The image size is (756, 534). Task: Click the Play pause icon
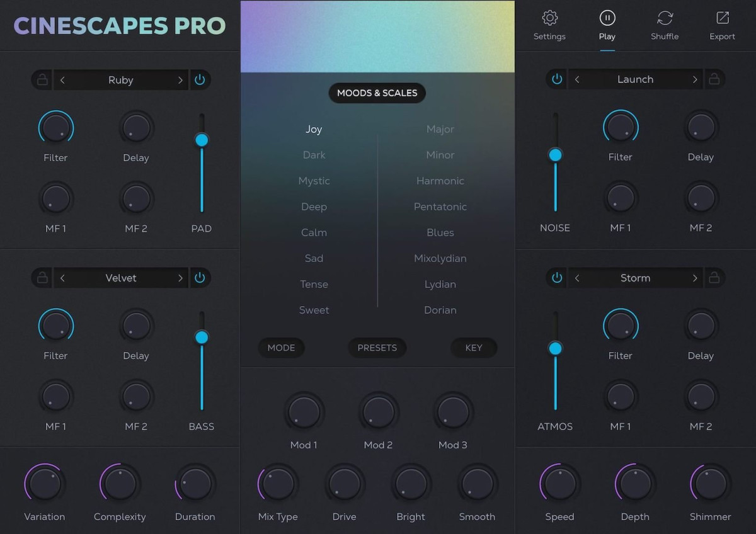pos(607,18)
